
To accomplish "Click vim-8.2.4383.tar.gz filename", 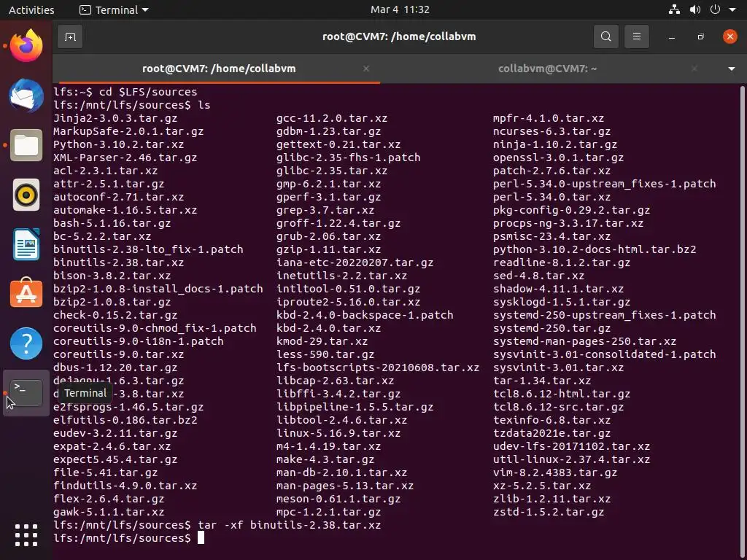I will (x=555, y=472).
